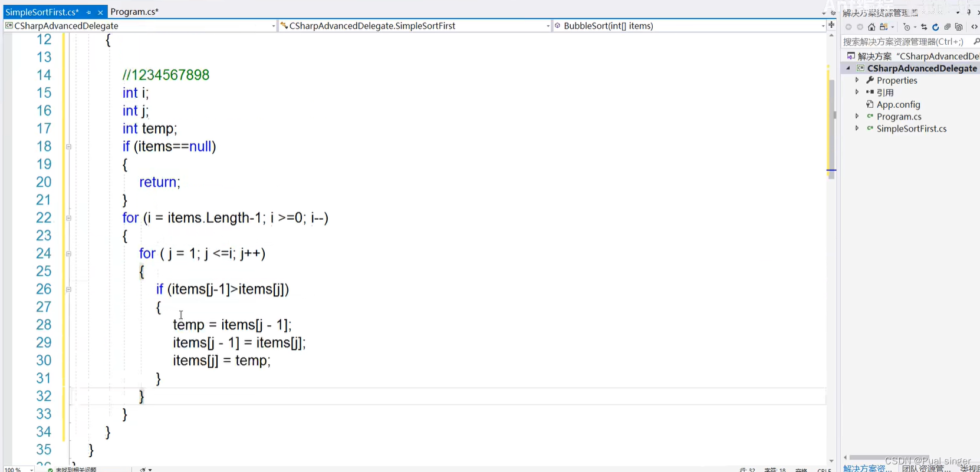The height and width of the screenshot is (472, 980).
Task: Open the Home icon in Solution Explorer
Action: tap(872, 27)
